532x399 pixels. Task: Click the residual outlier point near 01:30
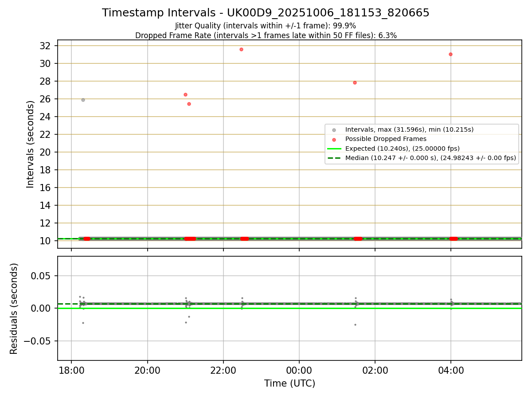[355, 325]
